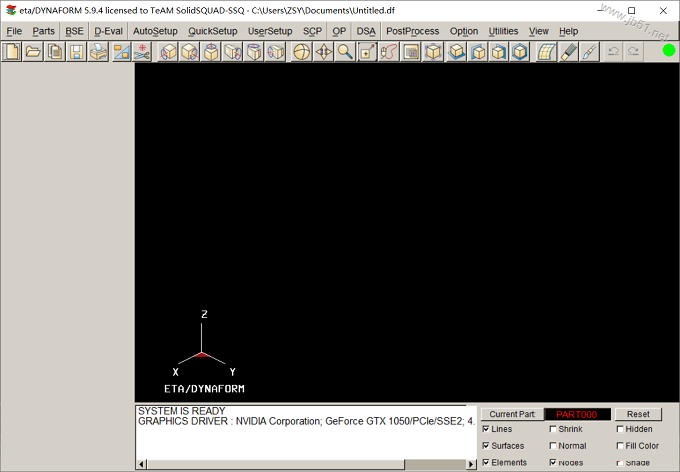Click the Open folder toolbar icon

(33, 52)
